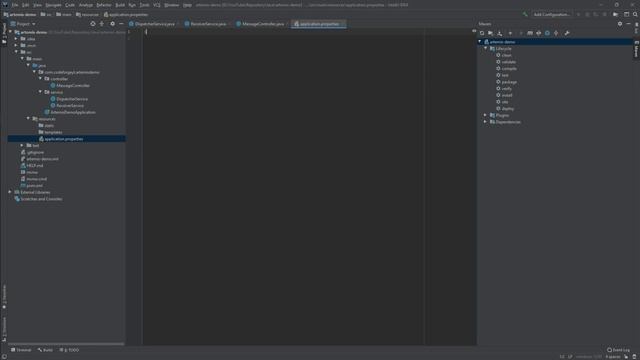Open the Navigate menu
Viewport: 640px width, 360px height.
[x=53, y=5]
